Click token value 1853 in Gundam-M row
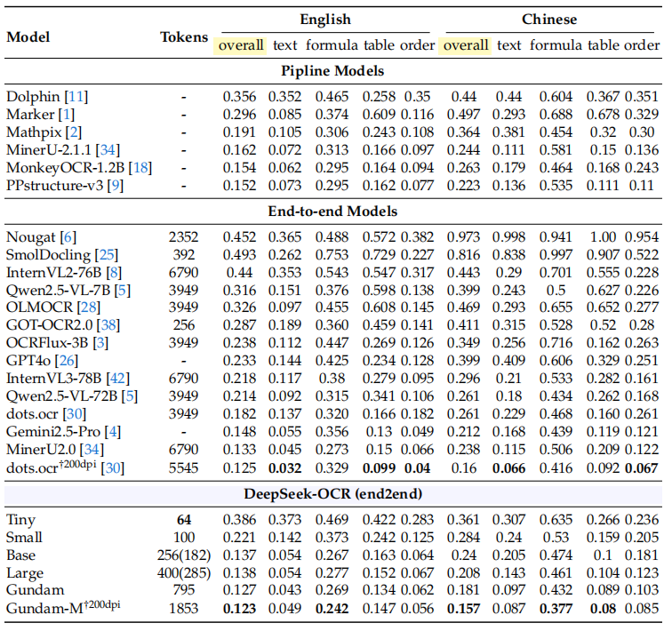 (x=183, y=608)
